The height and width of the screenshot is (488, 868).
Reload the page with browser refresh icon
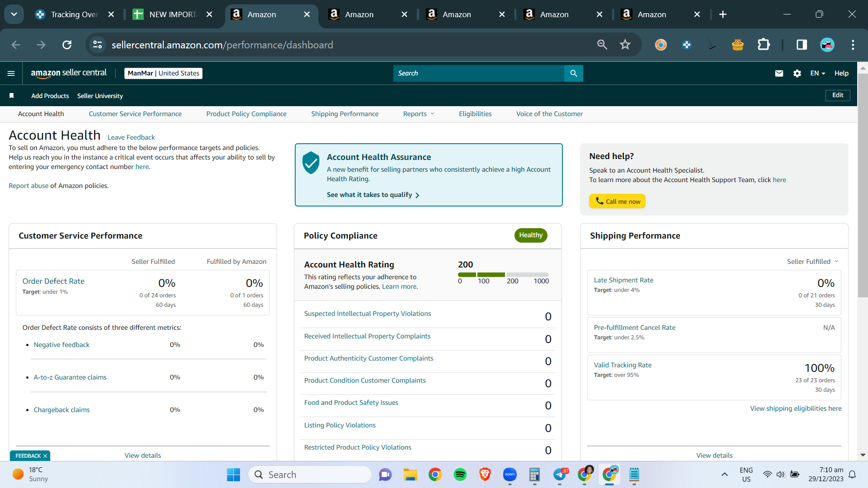click(x=67, y=45)
